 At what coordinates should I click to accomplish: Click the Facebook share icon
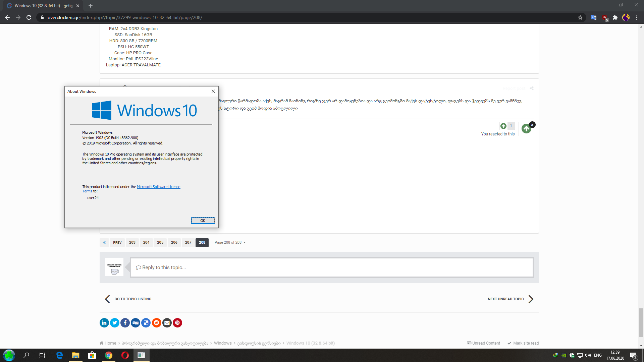125,323
